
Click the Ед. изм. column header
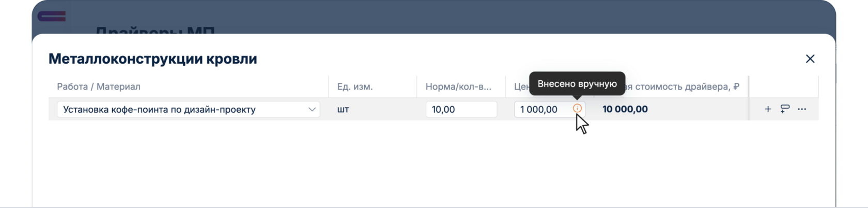355,87
